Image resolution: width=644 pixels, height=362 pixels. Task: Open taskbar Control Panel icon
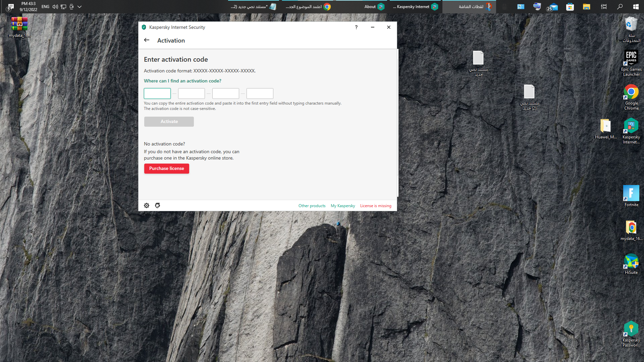[x=521, y=7]
